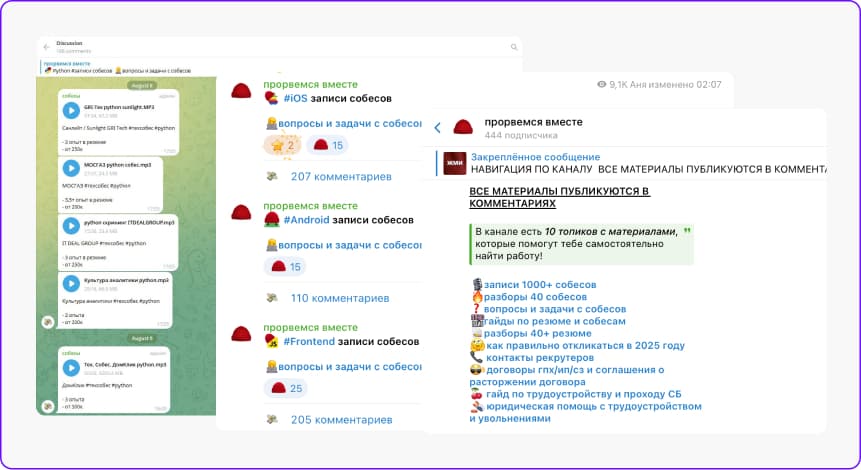Click the #iOS hashtag link
The image size is (861, 470).
(x=295, y=98)
